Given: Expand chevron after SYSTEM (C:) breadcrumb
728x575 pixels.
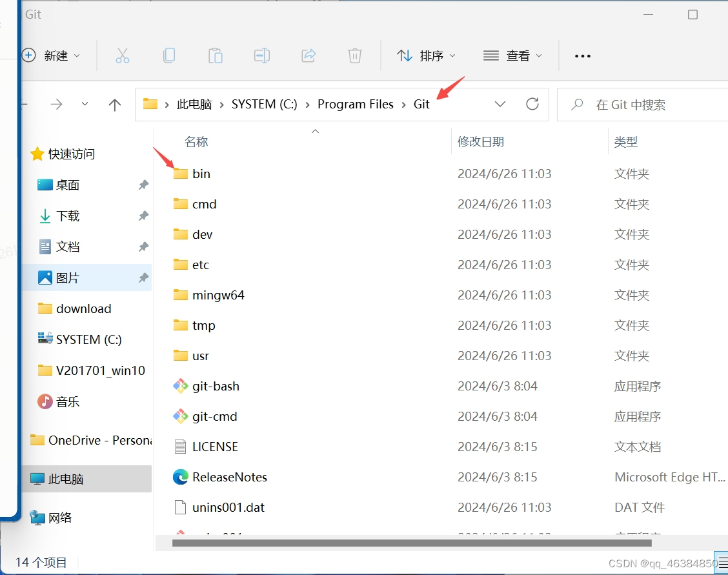Looking at the screenshot, I should tap(307, 105).
